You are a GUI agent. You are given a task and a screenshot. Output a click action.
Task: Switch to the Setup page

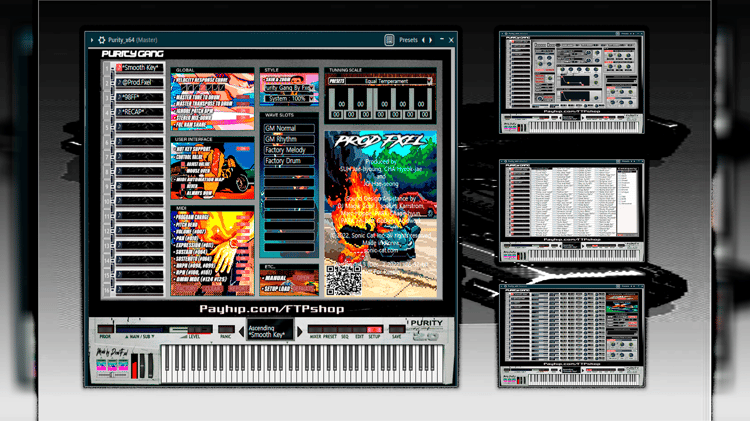click(x=375, y=329)
